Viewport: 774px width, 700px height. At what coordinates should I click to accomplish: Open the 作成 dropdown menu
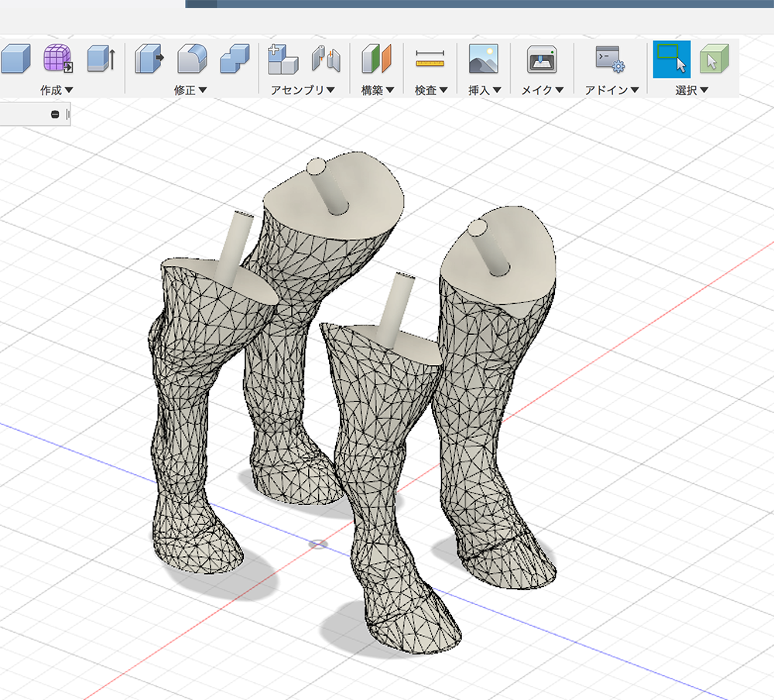57,90
